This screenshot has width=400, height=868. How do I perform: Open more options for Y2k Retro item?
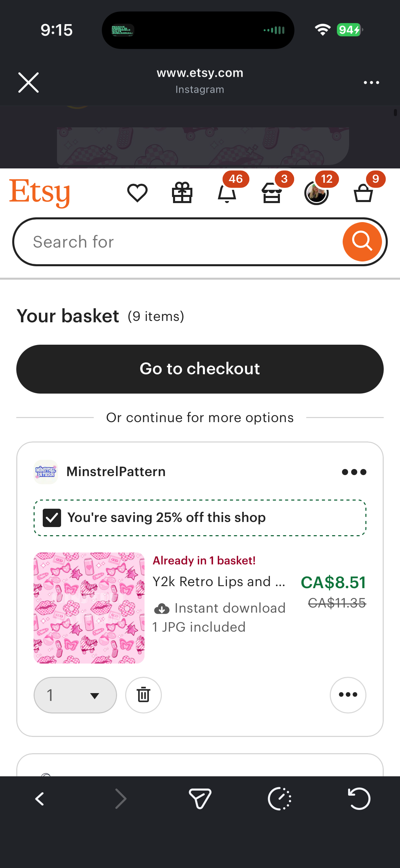point(348,695)
